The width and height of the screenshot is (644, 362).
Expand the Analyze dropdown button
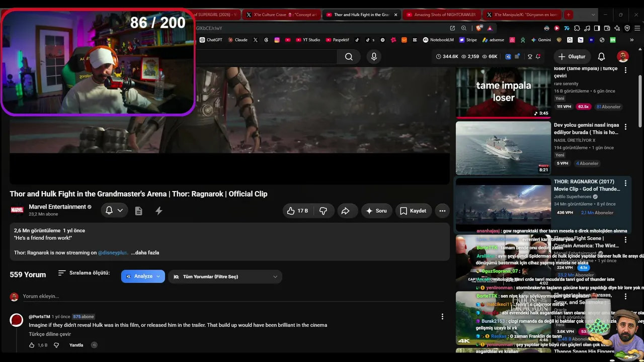143,277
